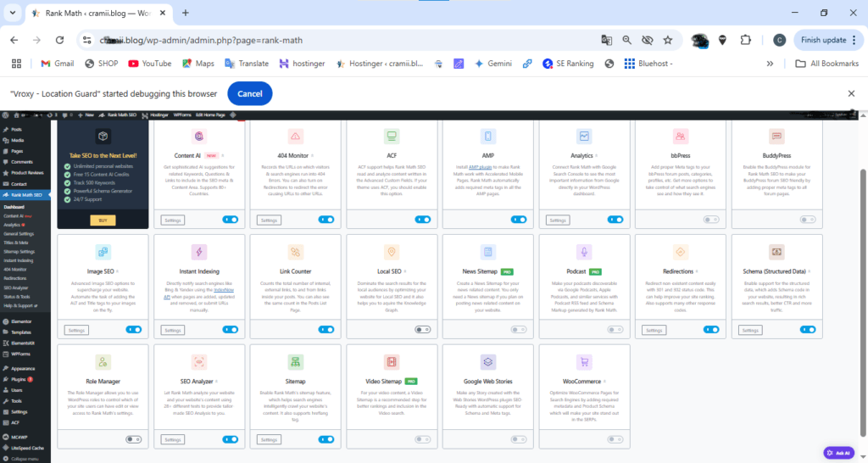This screenshot has width=868, height=463.
Task: Click the Instant Indexing lightning icon
Action: point(199,252)
